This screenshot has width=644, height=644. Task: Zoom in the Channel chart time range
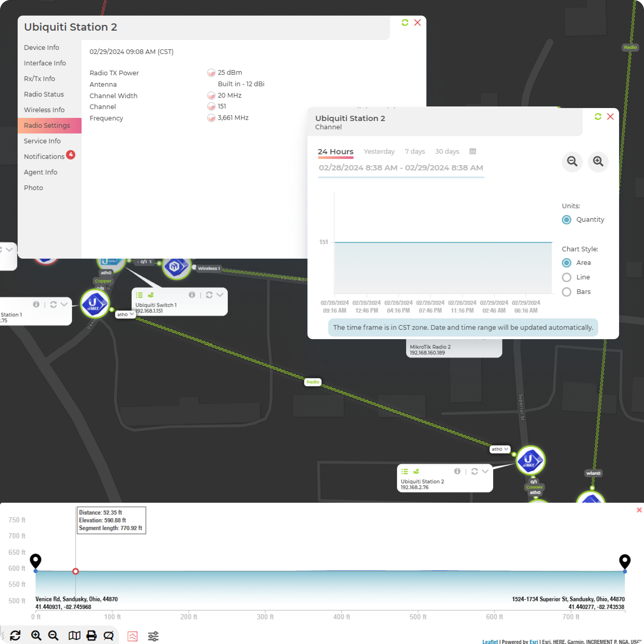click(598, 162)
